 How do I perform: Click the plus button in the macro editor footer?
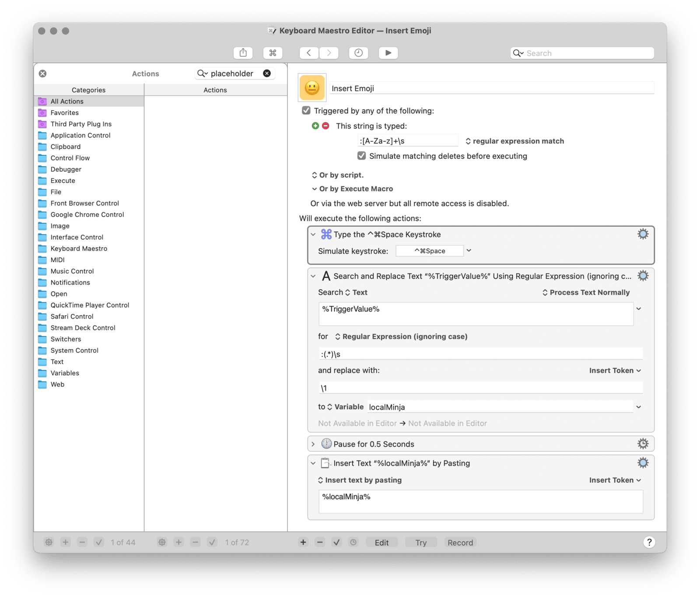click(x=303, y=542)
